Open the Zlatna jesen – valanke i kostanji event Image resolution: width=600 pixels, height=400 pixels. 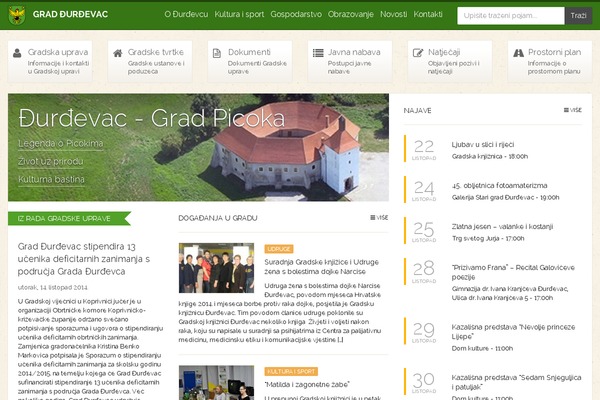tap(502, 227)
